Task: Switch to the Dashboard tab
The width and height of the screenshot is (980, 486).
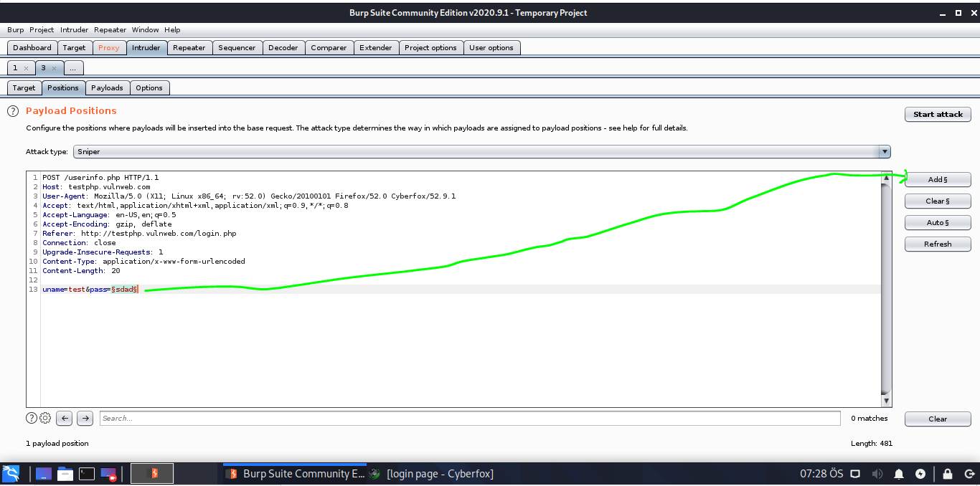Action: pos(32,48)
